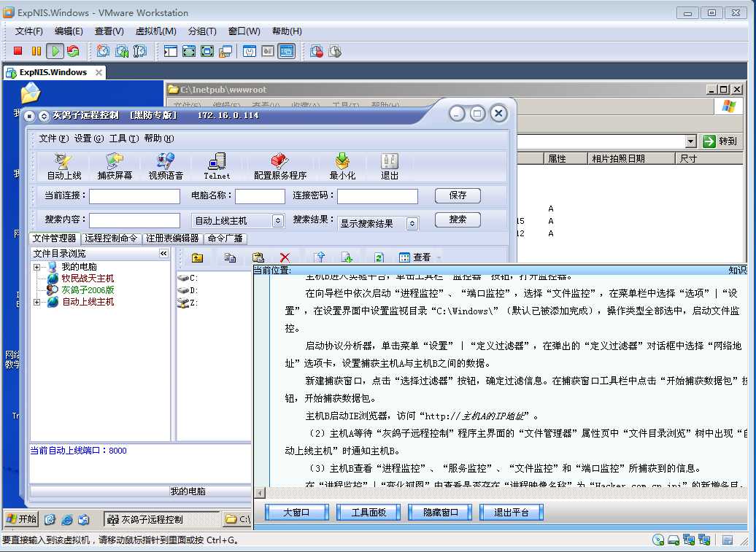The image size is (756, 552).
Task: Click the Windows 开始 Start button
Action: coord(20,518)
